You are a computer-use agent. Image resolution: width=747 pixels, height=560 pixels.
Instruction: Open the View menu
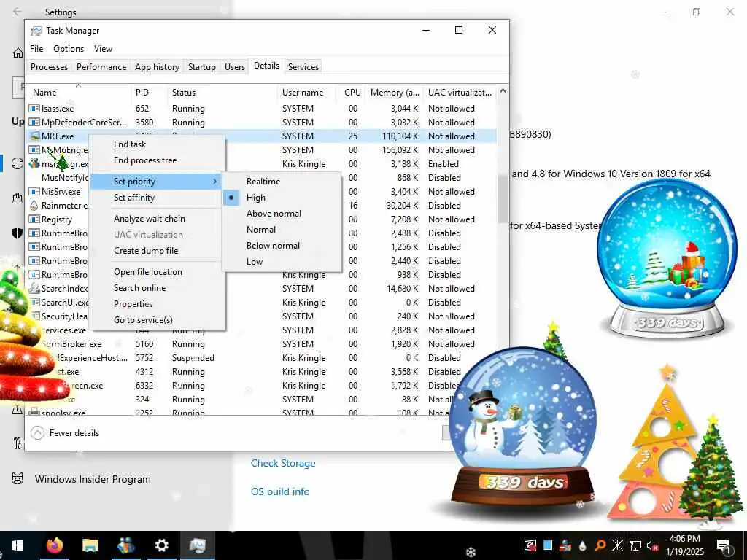coord(103,49)
